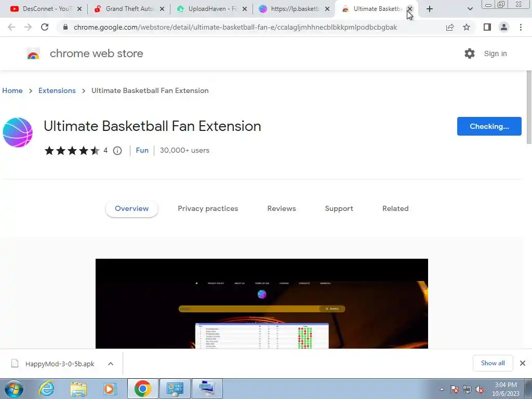
Task: Select the Reviews tab
Action: coord(282,209)
